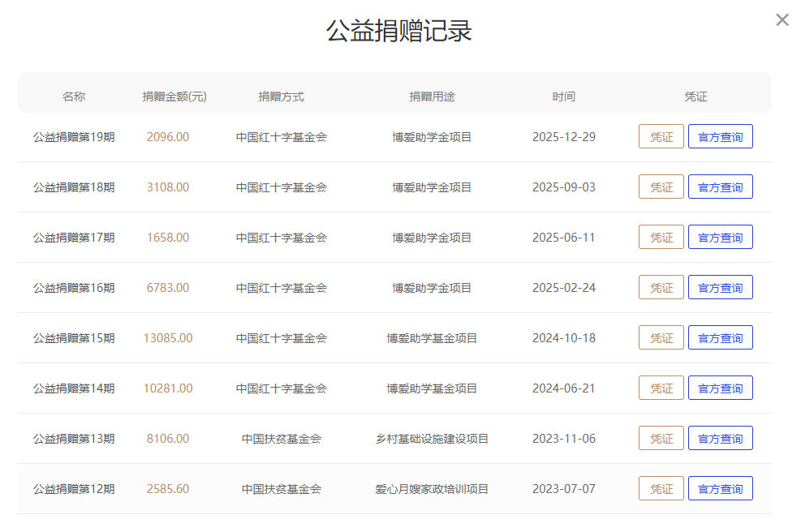
Task: Click 官方查询 for 公益捐赠第13期
Action: (720, 439)
